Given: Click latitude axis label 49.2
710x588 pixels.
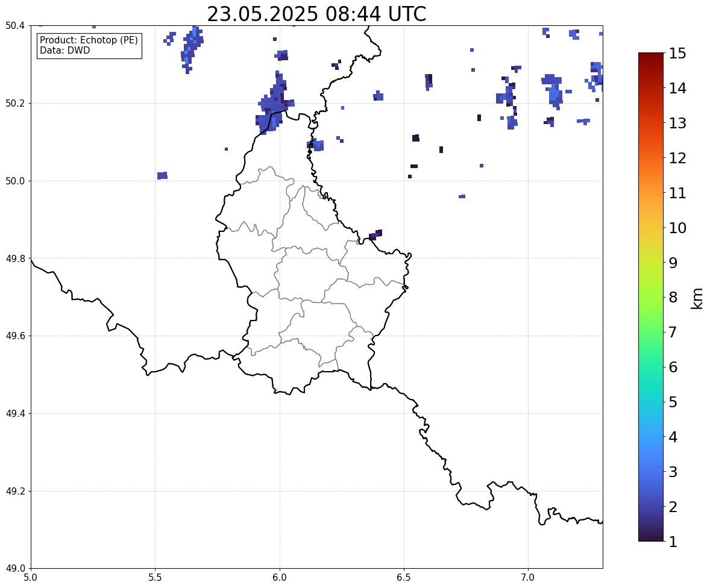Looking at the screenshot, I should pos(15,491).
